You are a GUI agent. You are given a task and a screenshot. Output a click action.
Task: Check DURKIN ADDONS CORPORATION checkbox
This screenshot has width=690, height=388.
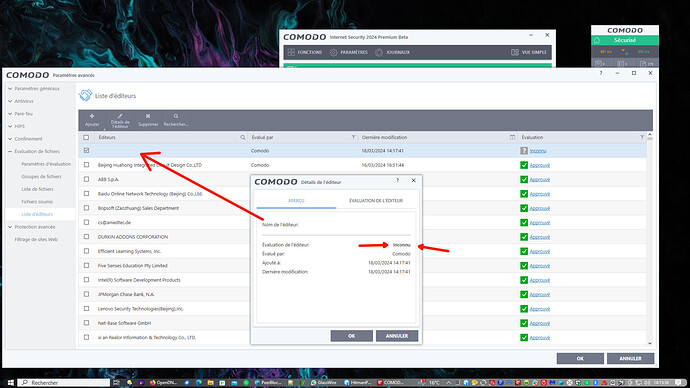pyautogui.click(x=86, y=237)
